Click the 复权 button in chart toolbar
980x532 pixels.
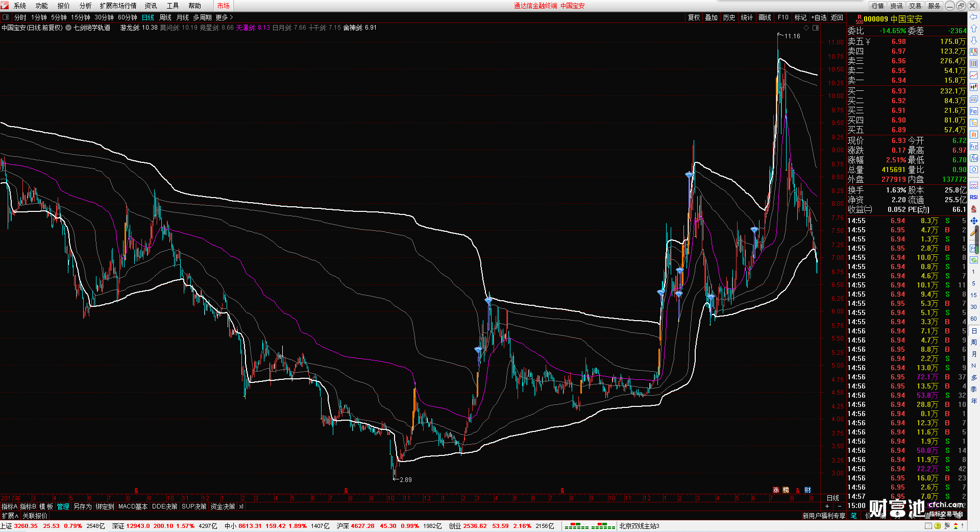point(694,17)
